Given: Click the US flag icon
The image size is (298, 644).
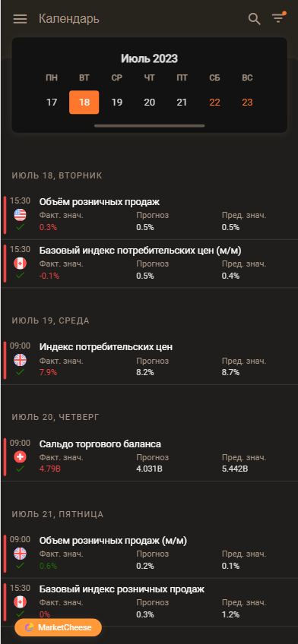Looking at the screenshot, I should tap(20, 214).
